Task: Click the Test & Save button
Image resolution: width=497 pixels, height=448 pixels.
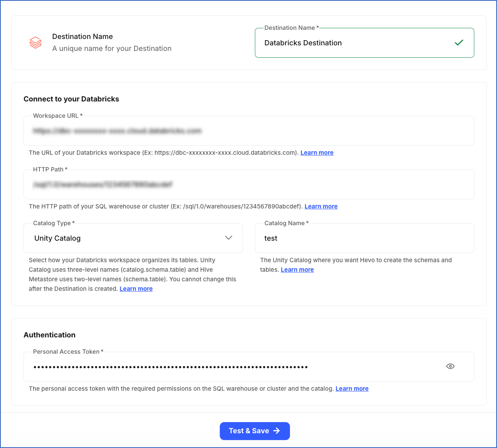Action: (255, 431)
